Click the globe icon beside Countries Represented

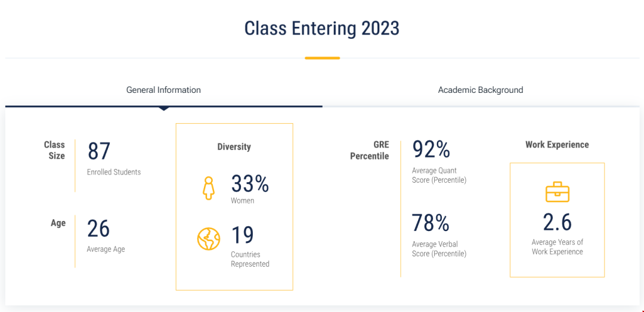tap(209, 239)
